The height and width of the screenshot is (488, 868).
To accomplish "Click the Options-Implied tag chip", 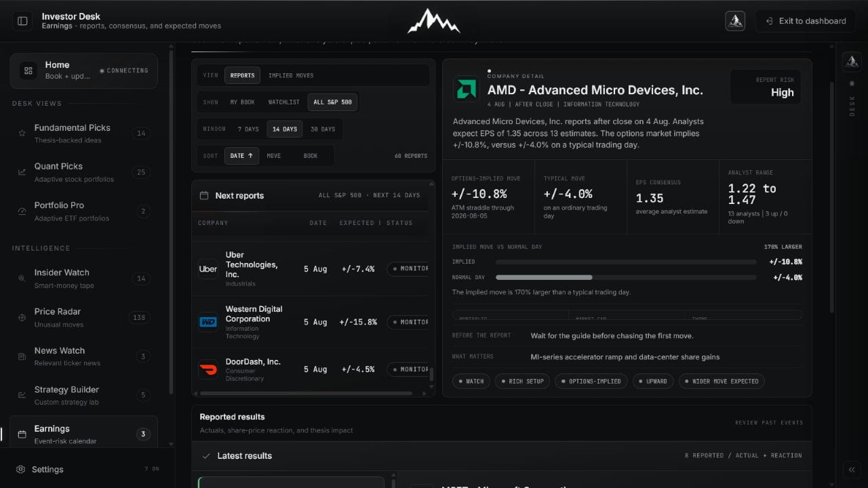I will (x=591, y=382).
